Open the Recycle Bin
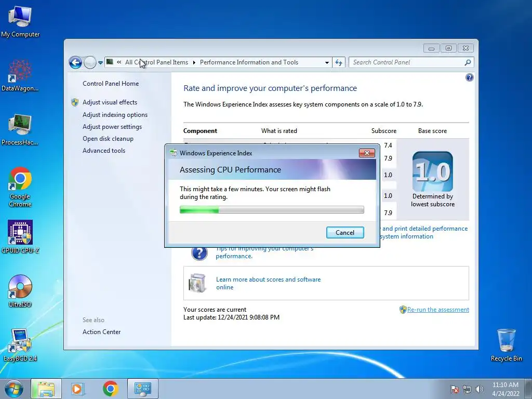Screen dimensions: 532x399 click(506, 345)
